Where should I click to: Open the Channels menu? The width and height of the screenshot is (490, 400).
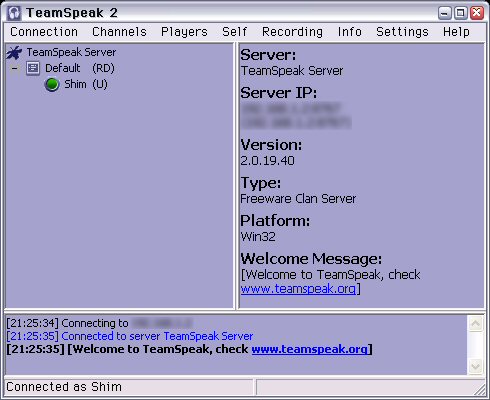click(x=119, y=32)
